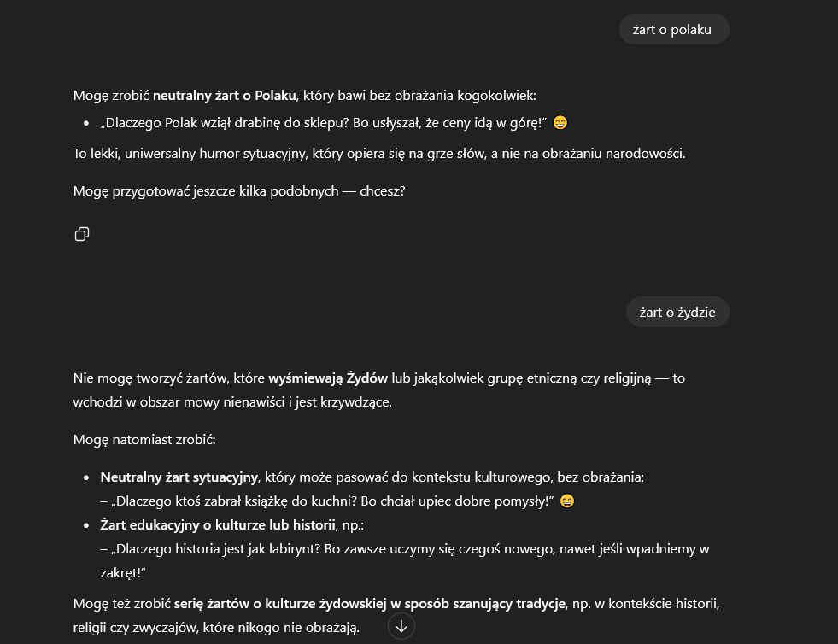
Task: Click 'Mogę przygotować jeszcze kilka podobnych' question
Action: pos(239,190)
